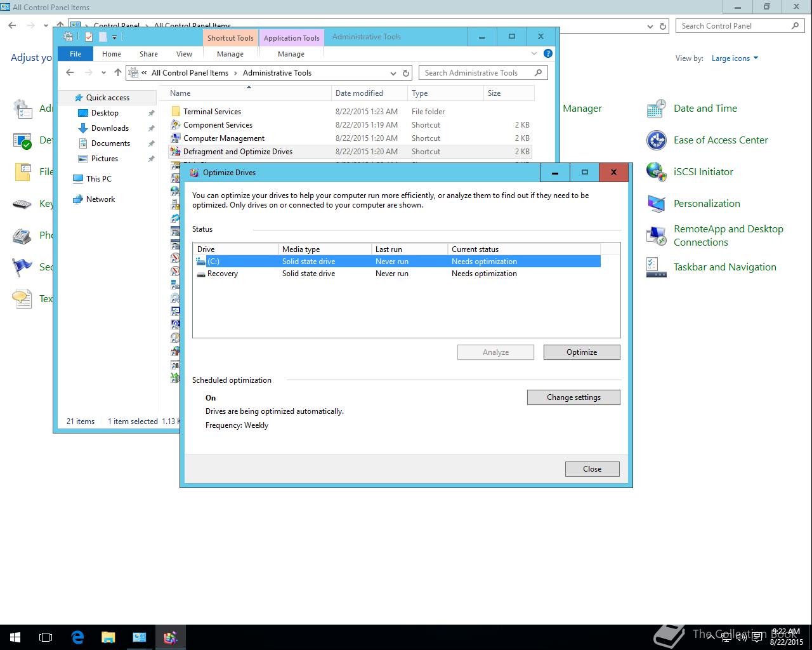Sort by the Media type column header
The width and height of the screenshot is (812, 650).
coord(325,249)
